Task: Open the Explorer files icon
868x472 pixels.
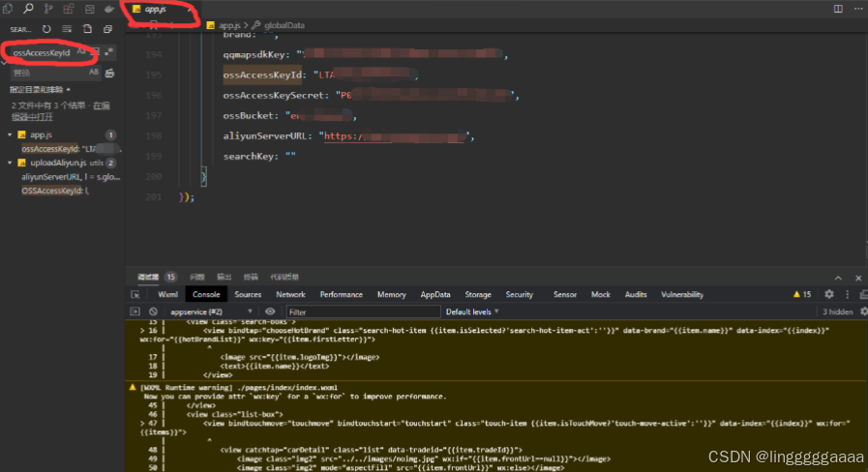Action: point(7,9)
